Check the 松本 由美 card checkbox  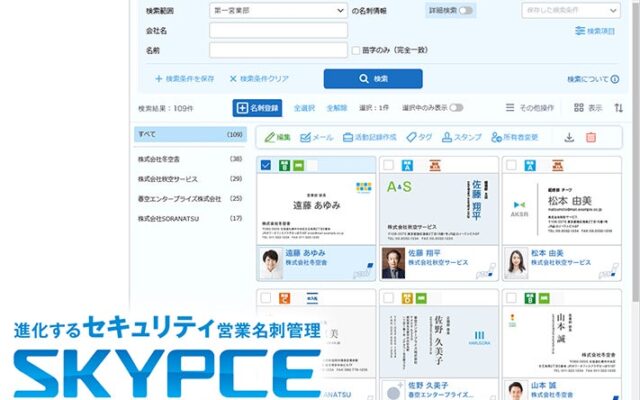(511, 165)
